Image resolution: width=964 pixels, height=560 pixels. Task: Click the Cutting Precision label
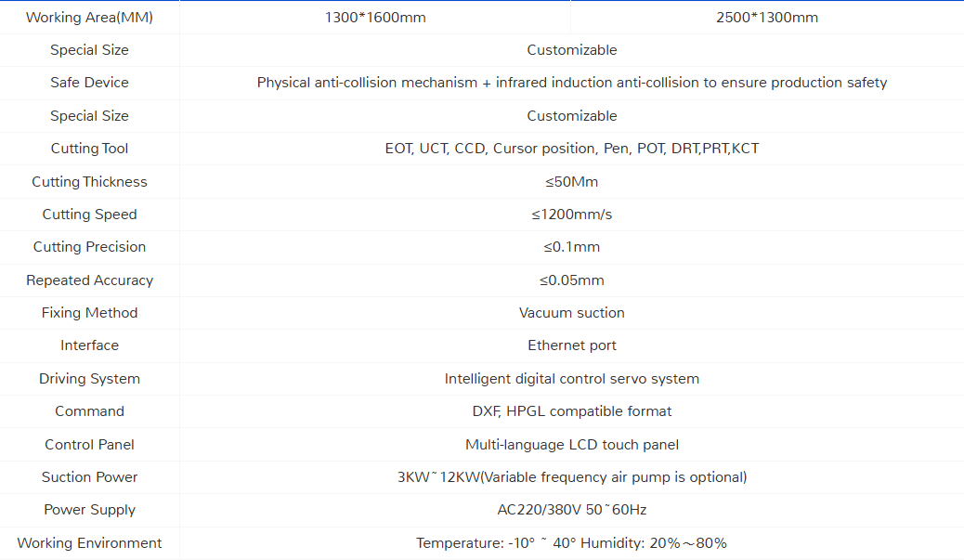coord(89,247)
